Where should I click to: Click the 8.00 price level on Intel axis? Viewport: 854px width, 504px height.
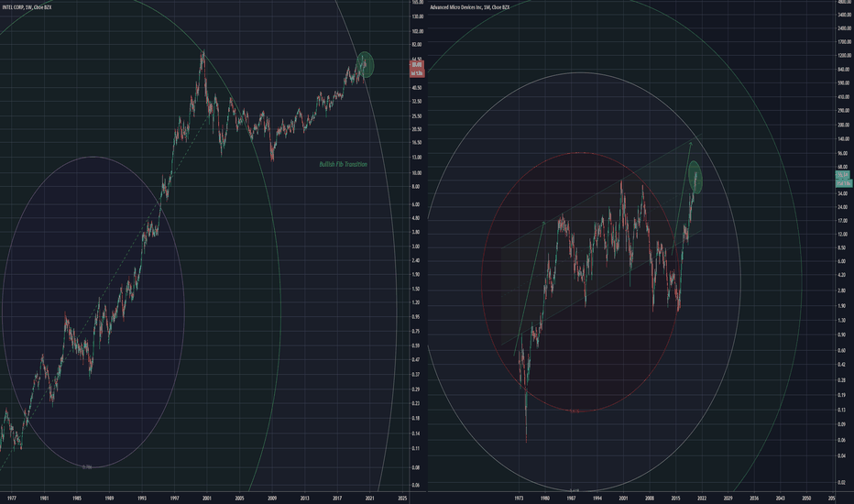[416, 186]
